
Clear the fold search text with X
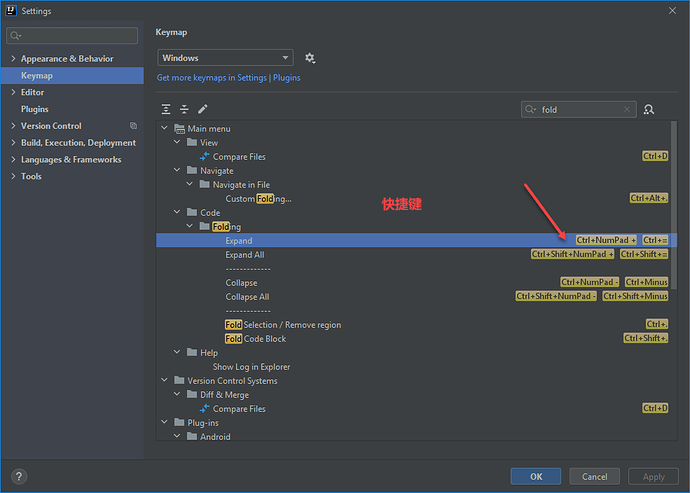coord(627,110)
